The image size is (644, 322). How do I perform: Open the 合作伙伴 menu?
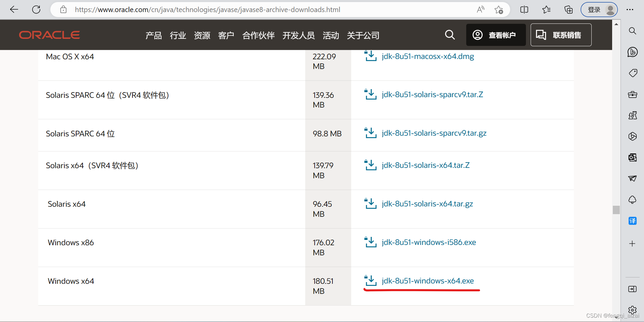[x=258, y=35]
